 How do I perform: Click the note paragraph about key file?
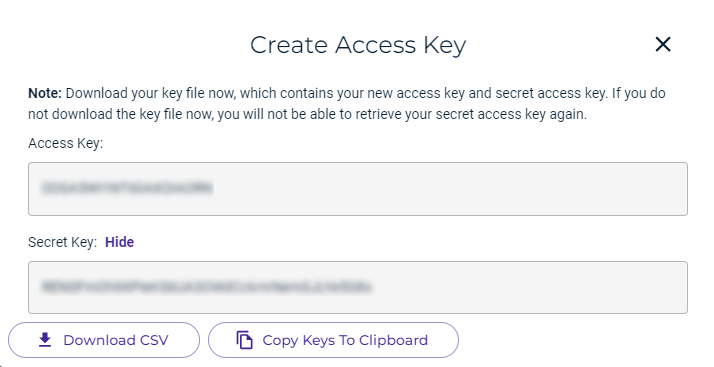(347, 104)
